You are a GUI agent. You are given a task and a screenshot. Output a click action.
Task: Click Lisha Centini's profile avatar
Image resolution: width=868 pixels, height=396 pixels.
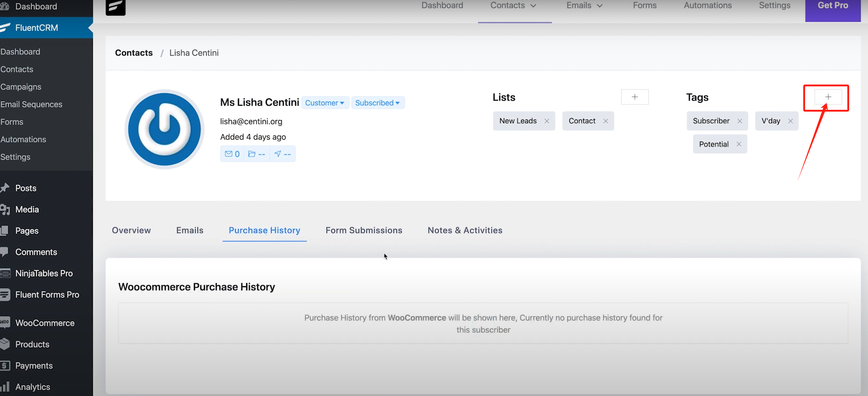point(164,129)
